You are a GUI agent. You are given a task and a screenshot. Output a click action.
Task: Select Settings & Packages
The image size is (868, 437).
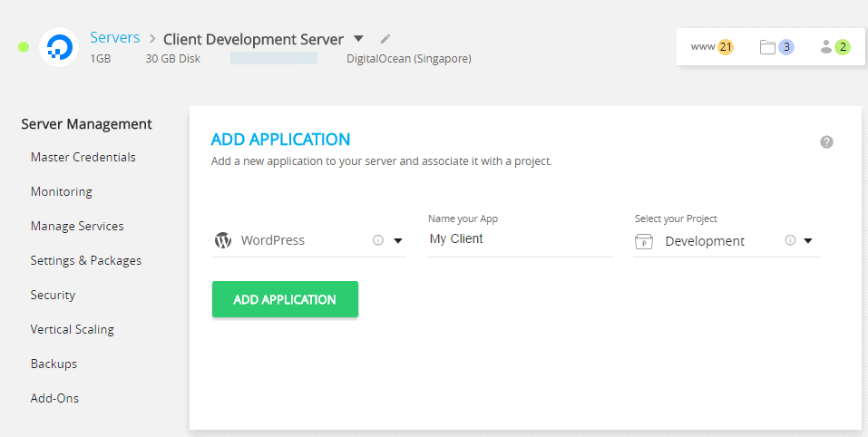(x=86, y=260)
